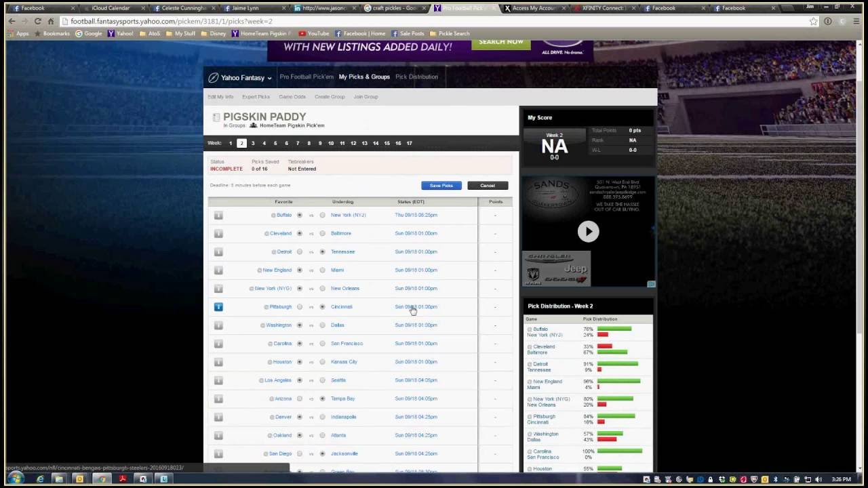The height and width of the screenshot is (488, 868).
Task: Click HomeTeam Pigskin Pick'em group link
Action: pyautogui.click(x=292, y=125)
